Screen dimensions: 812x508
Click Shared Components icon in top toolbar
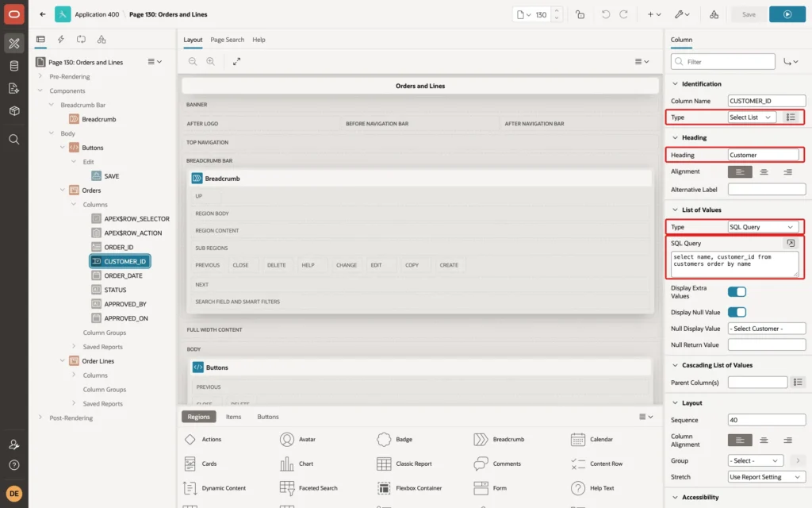click(714, 14)
